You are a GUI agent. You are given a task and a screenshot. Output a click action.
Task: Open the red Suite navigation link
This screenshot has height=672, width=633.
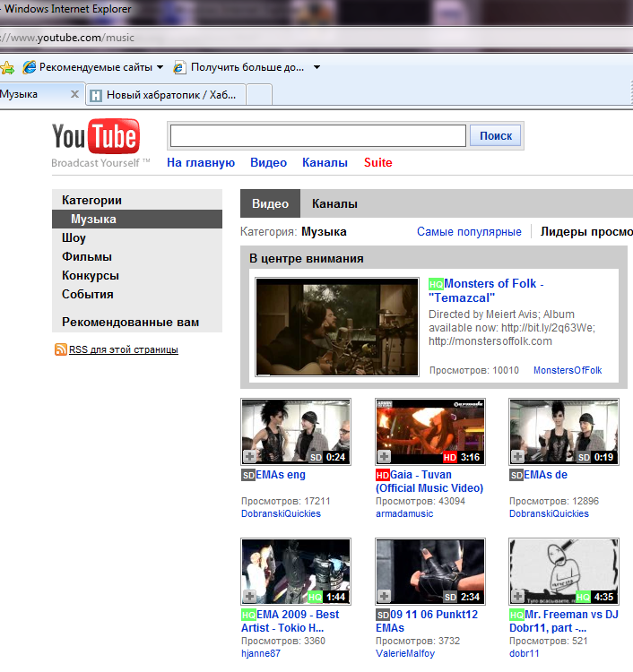click(377, 162)
